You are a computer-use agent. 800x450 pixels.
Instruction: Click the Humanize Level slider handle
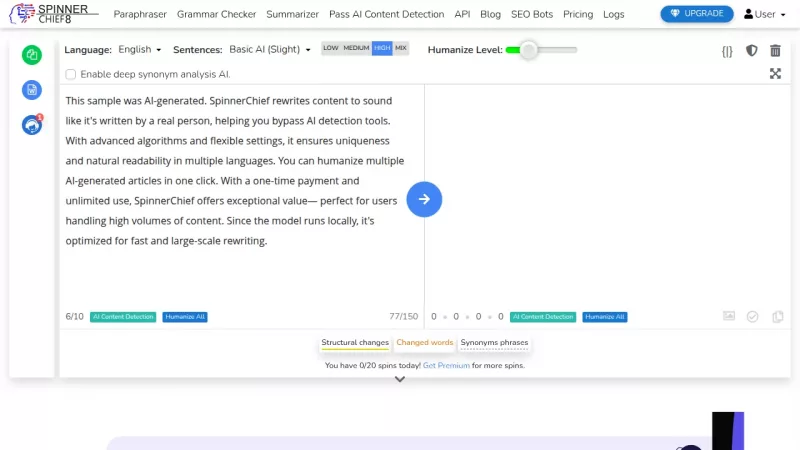coord(529,50)
